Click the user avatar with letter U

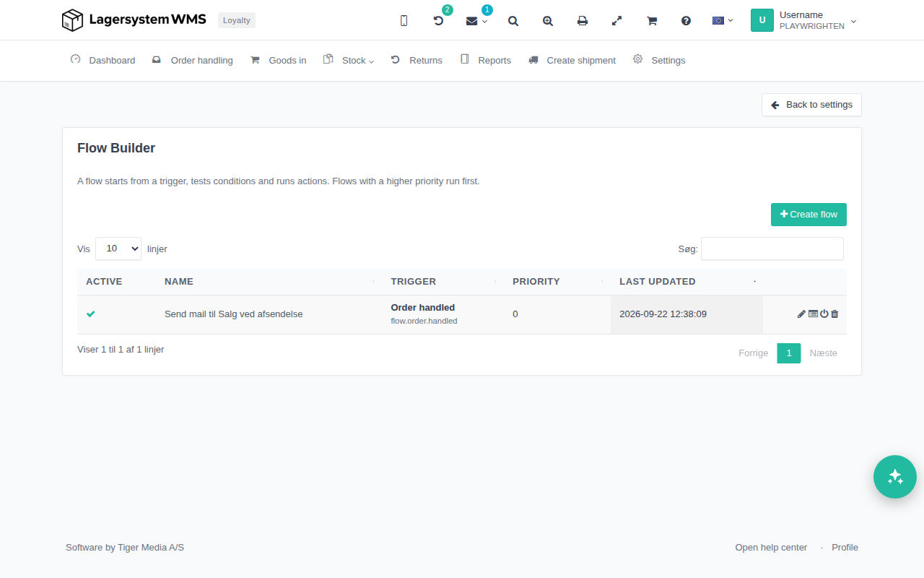762,20
